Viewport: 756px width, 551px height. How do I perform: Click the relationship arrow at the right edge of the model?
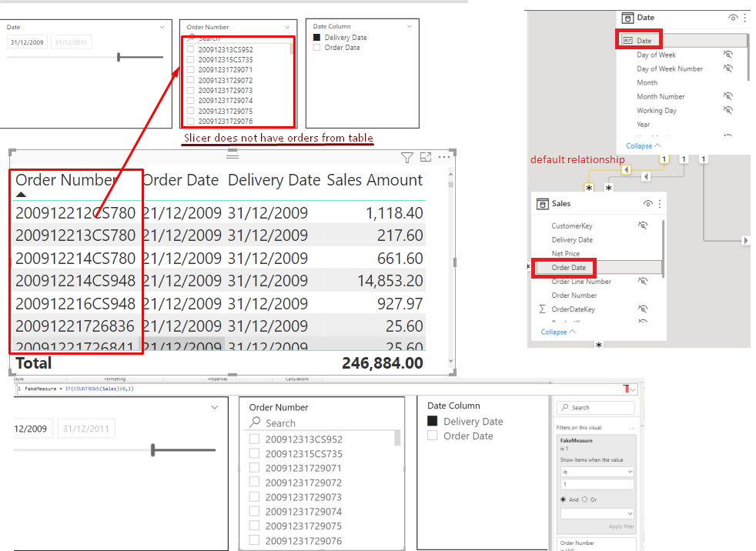pyautogui.click(x=745, y=240)
